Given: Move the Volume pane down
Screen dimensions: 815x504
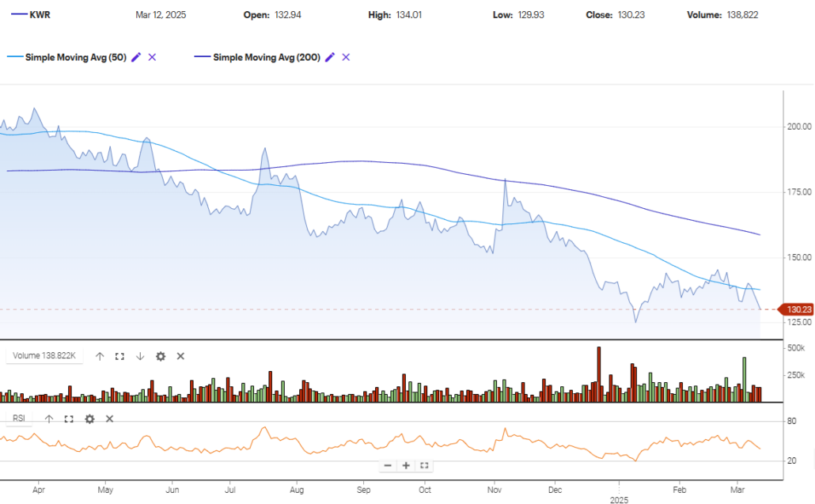Looking at the screenshot, I should (x=140, y=356).
